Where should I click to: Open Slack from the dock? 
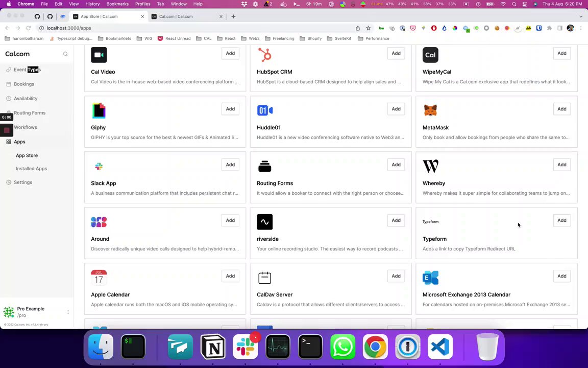pyautogui.click(x=245, y=347)
